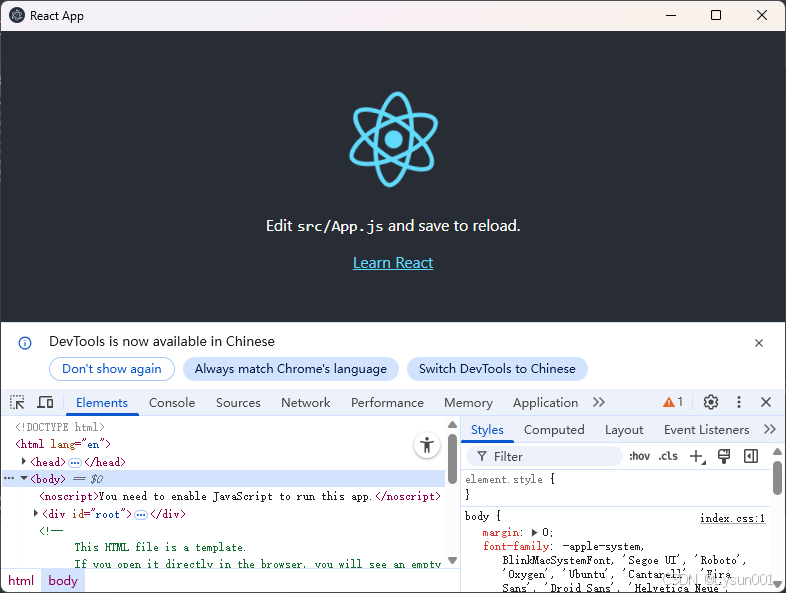This screenshot has height=593, width=786.
Task: Select the html lang="en" node
Action: (x=63, y=444)
